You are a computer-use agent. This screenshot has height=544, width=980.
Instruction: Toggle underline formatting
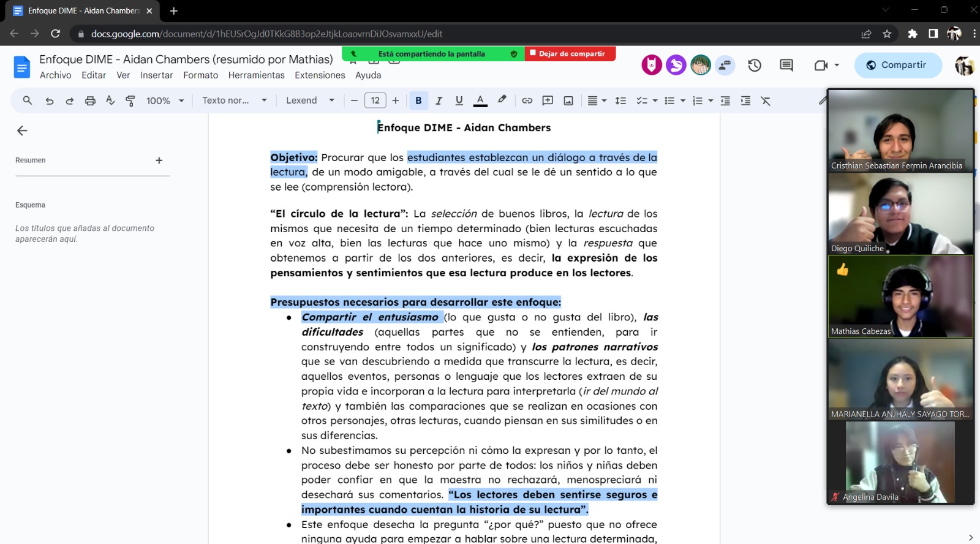(459, 101)
